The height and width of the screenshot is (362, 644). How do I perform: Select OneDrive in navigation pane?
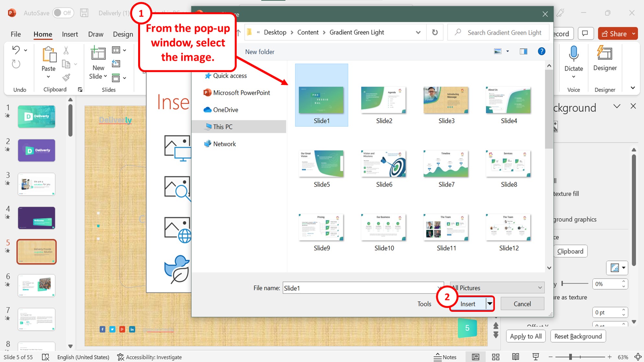point(221,110)
